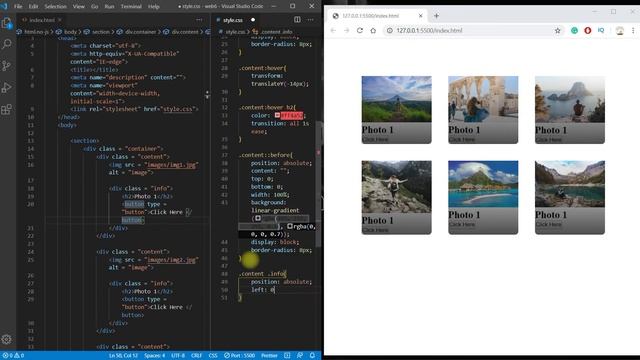Open the Terminal menu
Viewport: 640px width, 360px height.
(x=131, y=6)
